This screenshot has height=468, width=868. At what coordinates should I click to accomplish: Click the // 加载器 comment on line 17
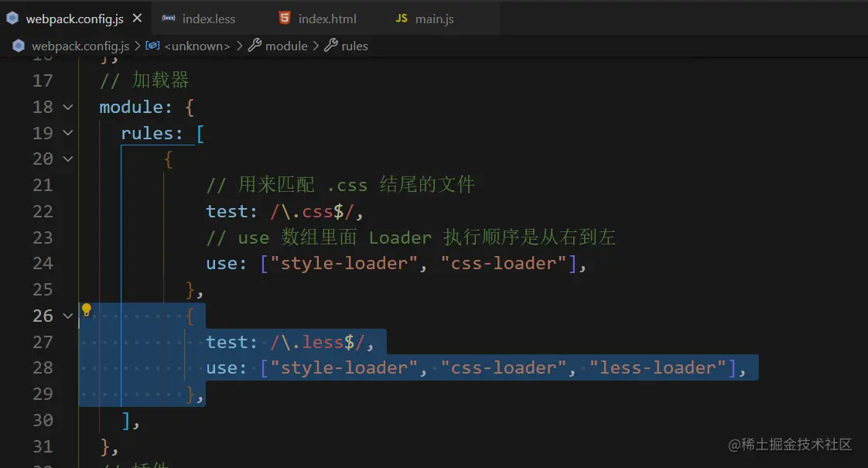tap(144, 80)
